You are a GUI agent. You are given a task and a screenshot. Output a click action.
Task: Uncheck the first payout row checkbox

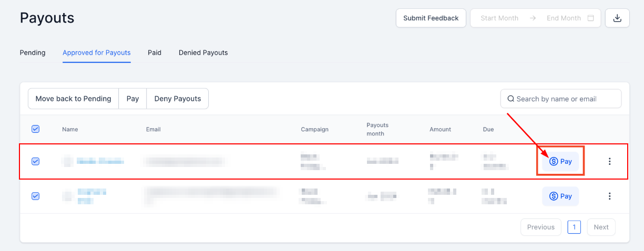pos(36,162)
